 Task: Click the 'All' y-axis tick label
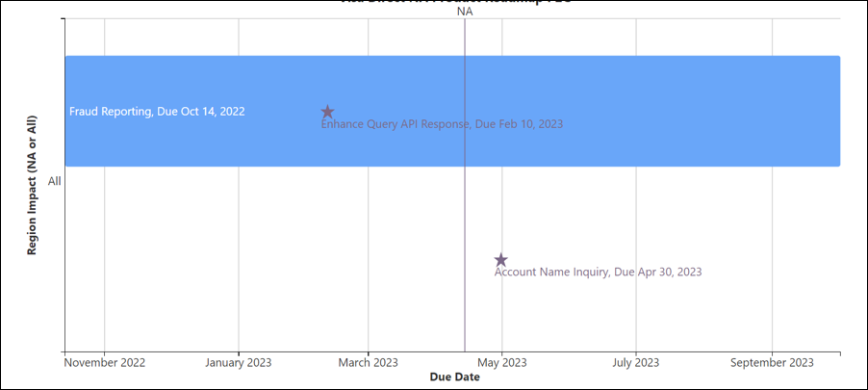coord(54,181)
